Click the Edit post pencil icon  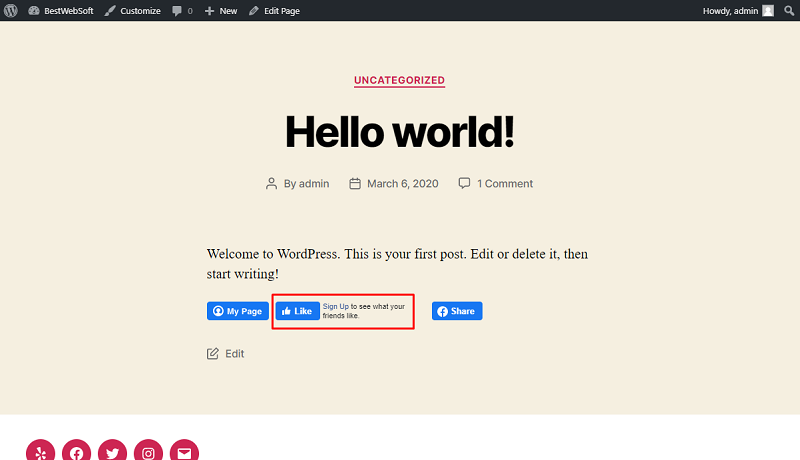point(213,353)
